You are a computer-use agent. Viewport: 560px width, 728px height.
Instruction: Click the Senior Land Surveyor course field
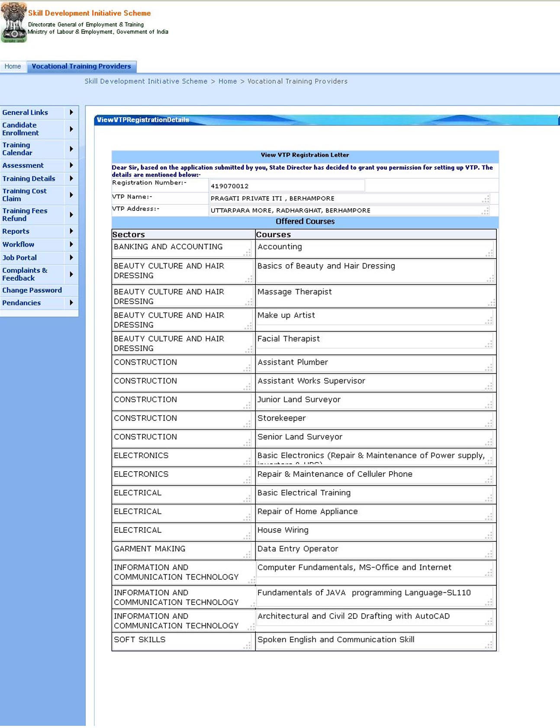375,439
